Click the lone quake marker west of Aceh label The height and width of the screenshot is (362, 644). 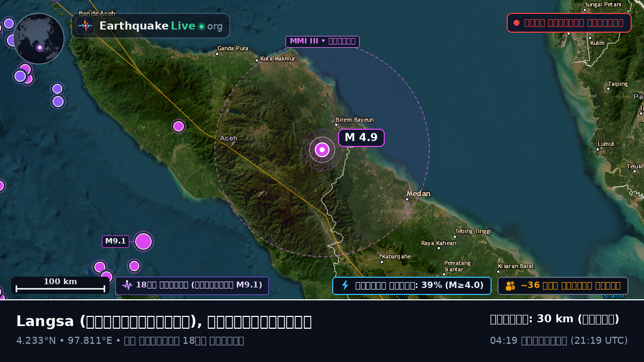pos(179,126)
